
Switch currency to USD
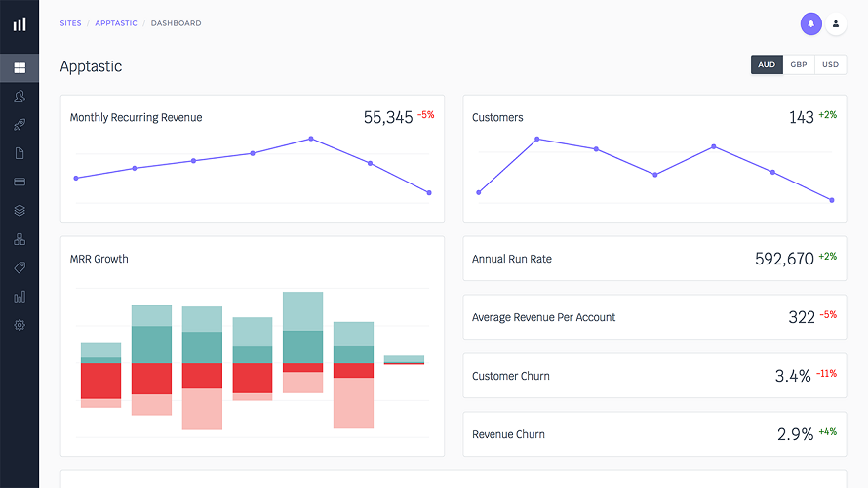click(x=830, y=64)
